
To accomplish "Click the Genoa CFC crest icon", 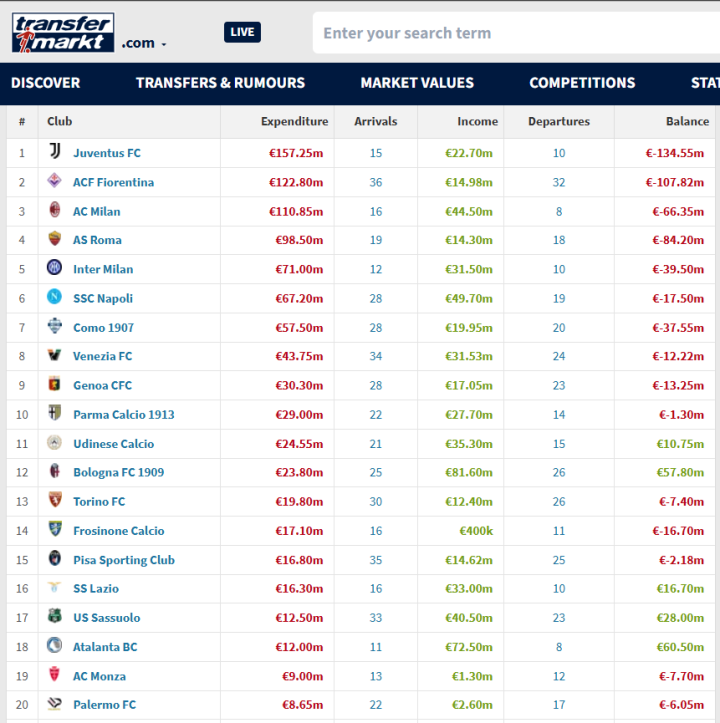I will tap(54, 384).
